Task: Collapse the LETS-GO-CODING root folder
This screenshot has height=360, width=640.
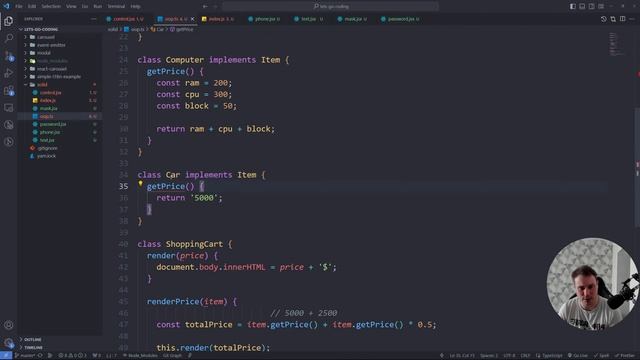Action: [59, 29]
